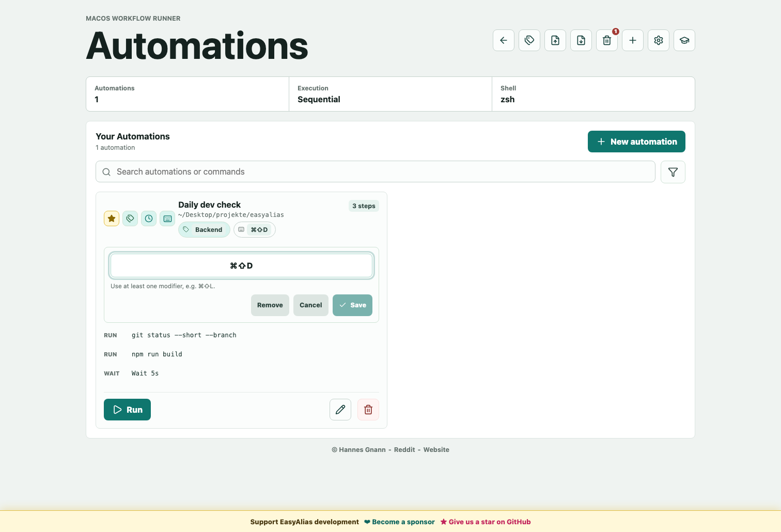Click the tag icon on Daily dev check card

130,218
